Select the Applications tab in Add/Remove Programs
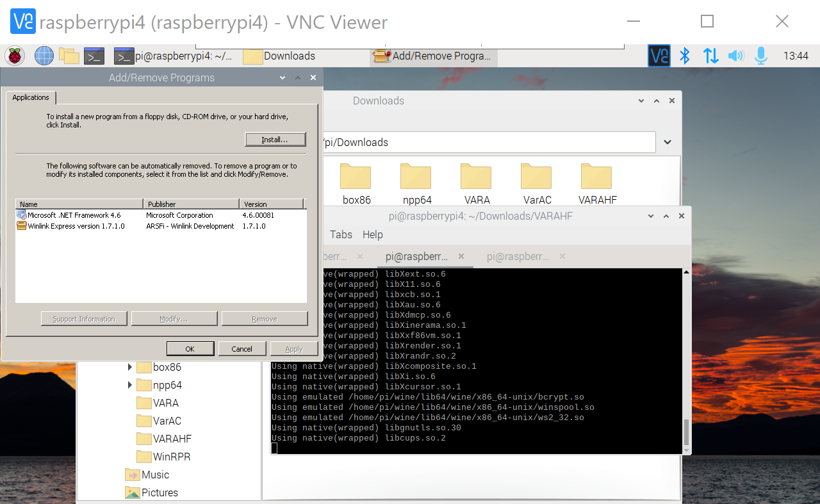The image size is (820, 504). (31, 97)
